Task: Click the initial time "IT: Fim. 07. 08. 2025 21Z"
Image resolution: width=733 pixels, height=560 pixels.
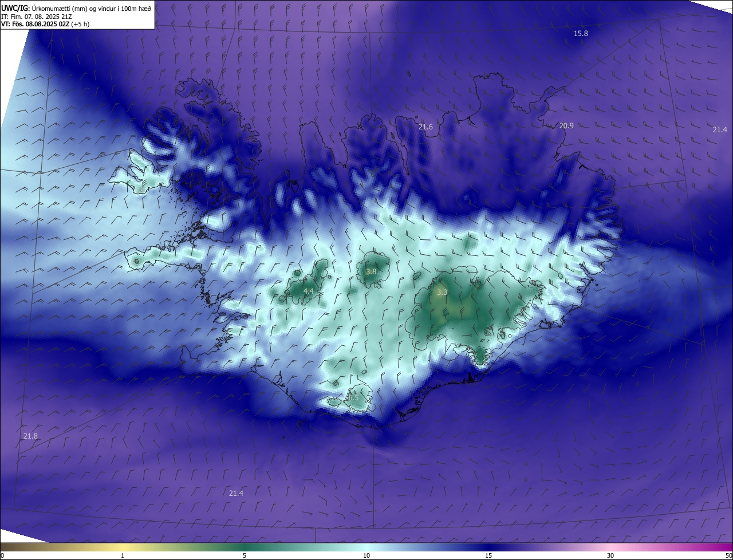Action: [x=36, y=17]
